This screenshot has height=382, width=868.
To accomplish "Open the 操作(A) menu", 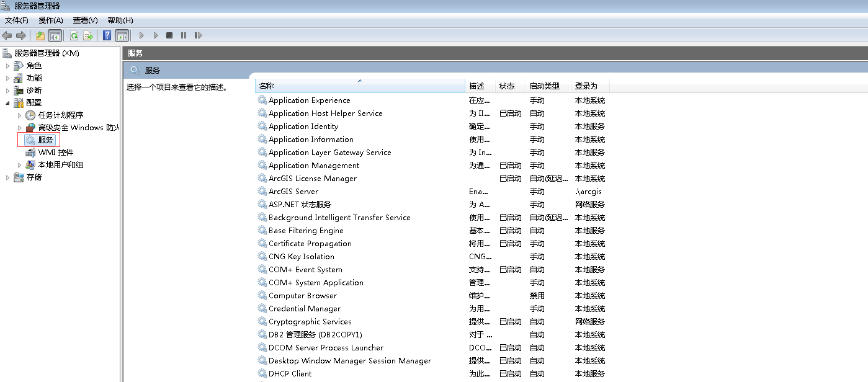I will point(50,20).
